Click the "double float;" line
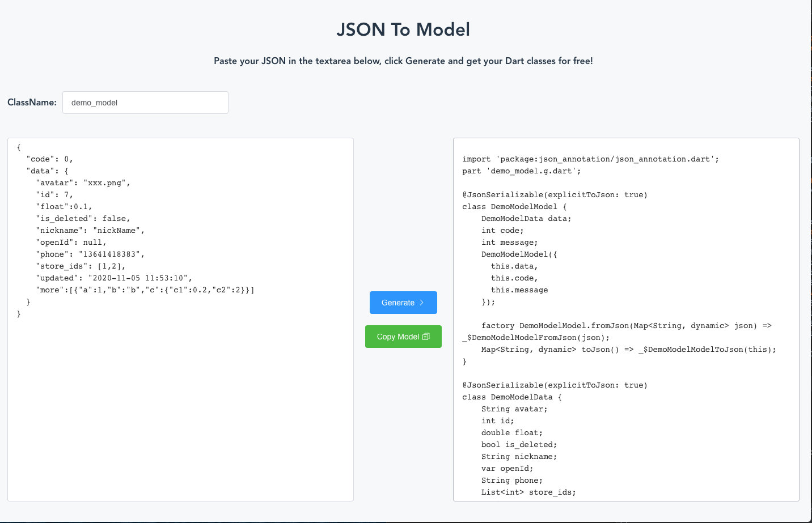 pos(512,433)
